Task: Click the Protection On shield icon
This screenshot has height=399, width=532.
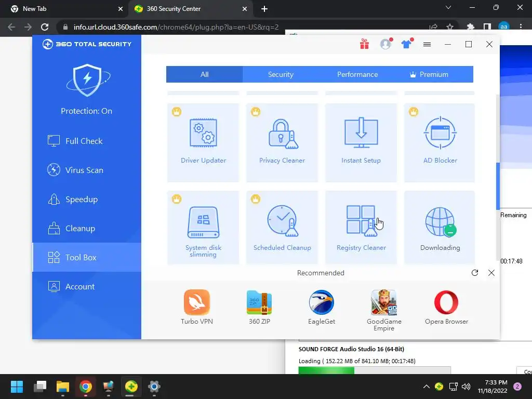Action: pyautogui.click(x=87, y=80)
